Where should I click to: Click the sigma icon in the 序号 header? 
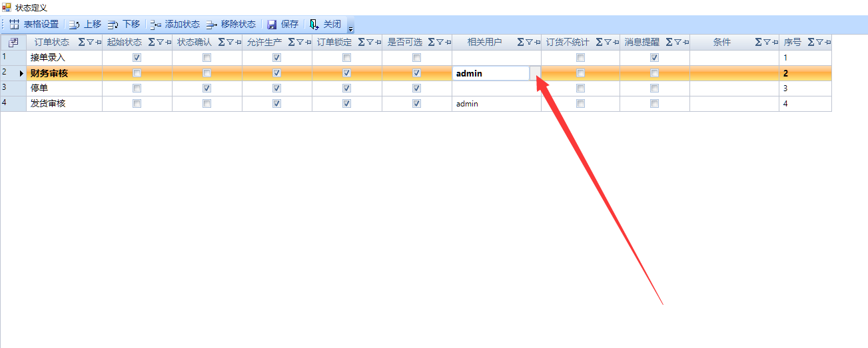point(811,43)
